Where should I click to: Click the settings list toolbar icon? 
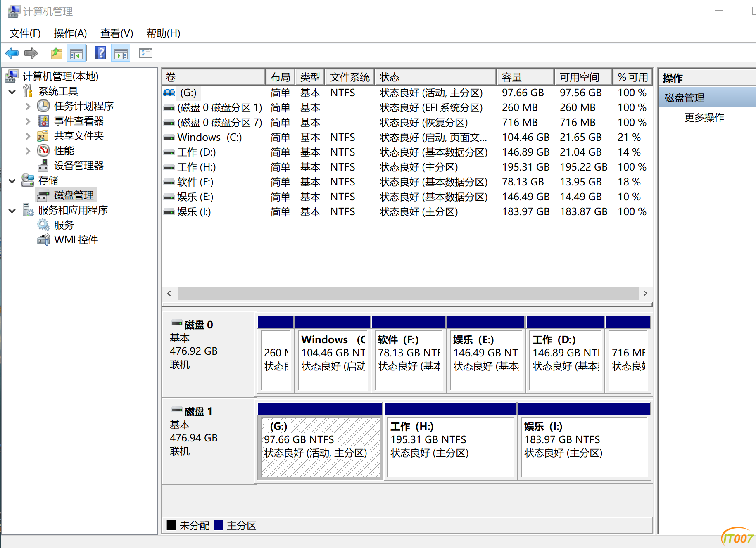[x=146, y=53]
